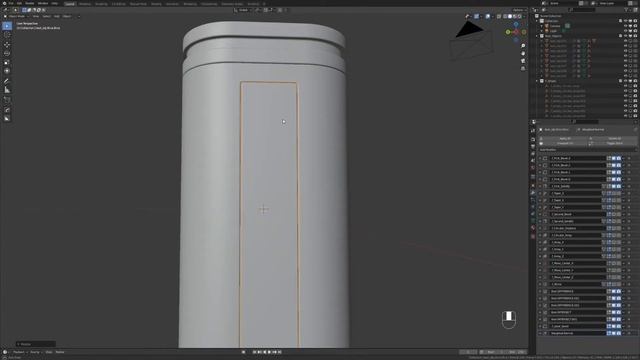The height and width of the screenshot is (360, 640).
Task: Select the Camera item in the outliner
Action: tap(555, 26)
